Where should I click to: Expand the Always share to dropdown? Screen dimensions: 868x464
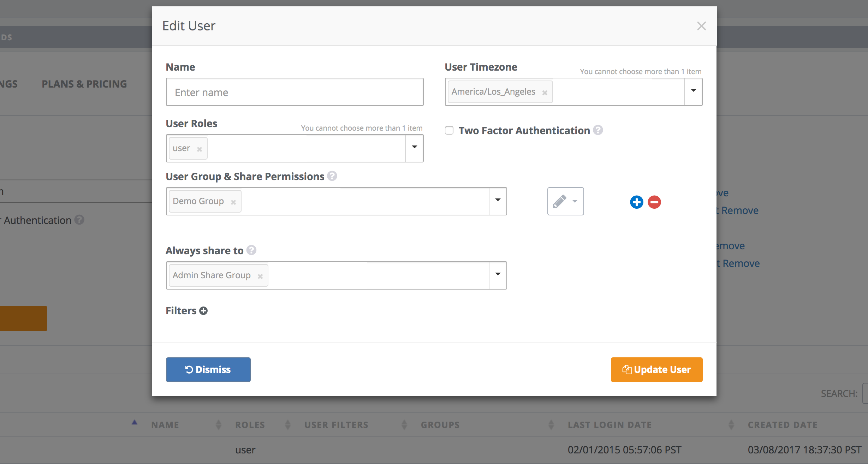498,275
